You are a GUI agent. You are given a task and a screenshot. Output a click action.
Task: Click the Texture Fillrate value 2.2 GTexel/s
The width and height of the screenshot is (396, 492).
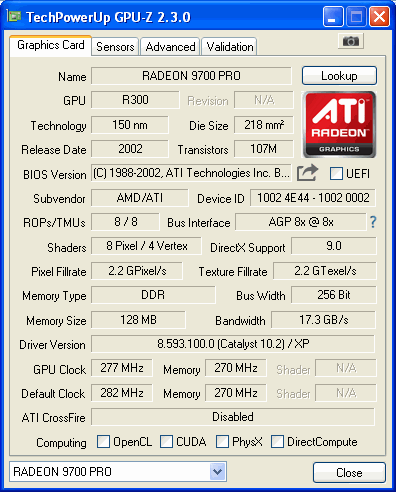[325, 271]
